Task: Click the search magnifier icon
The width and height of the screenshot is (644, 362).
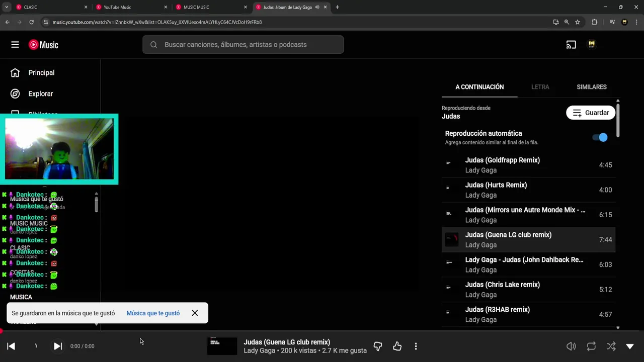Action: [154, 45]
